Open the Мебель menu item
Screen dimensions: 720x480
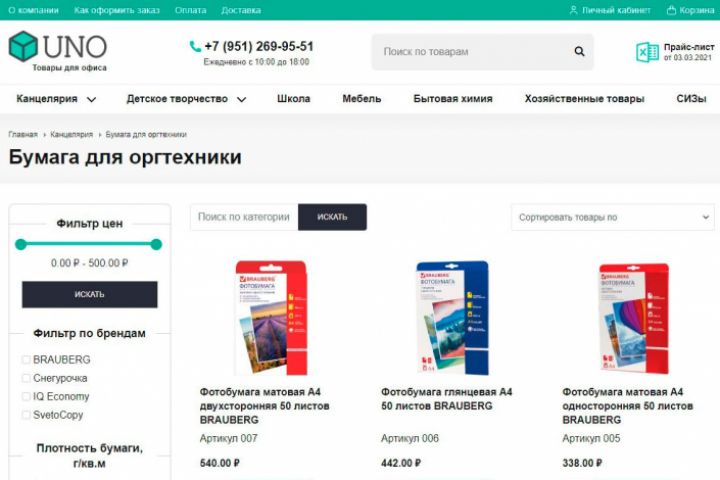362,99
